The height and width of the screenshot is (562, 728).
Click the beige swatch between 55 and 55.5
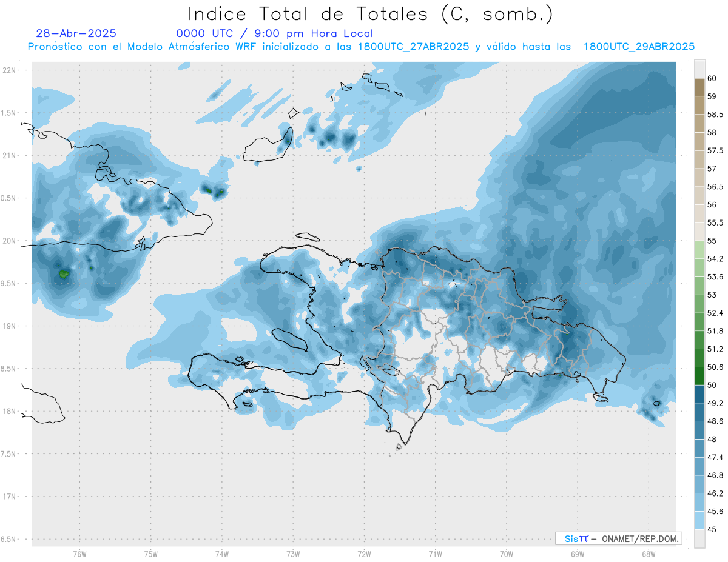[x=699, y=232]
